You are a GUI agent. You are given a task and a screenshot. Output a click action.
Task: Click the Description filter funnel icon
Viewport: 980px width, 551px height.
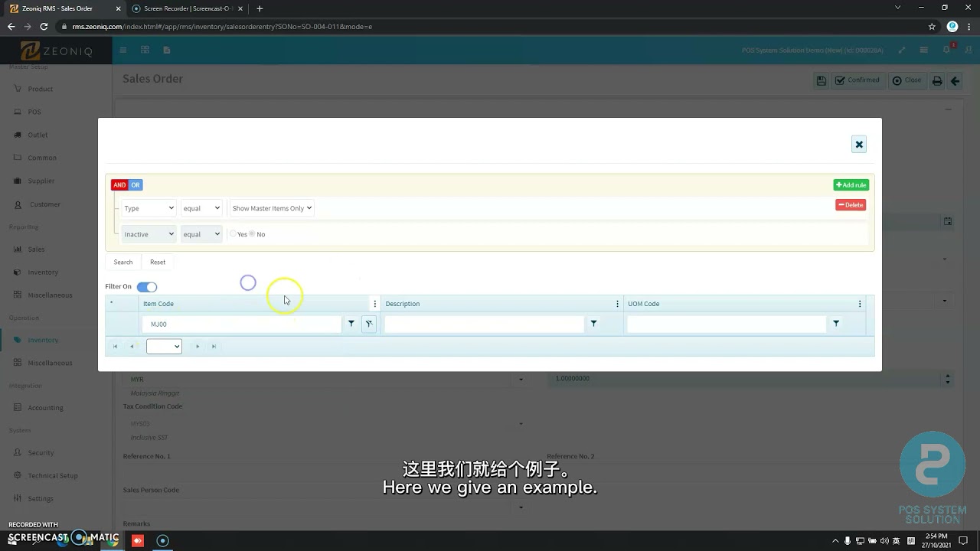(593, 324)
